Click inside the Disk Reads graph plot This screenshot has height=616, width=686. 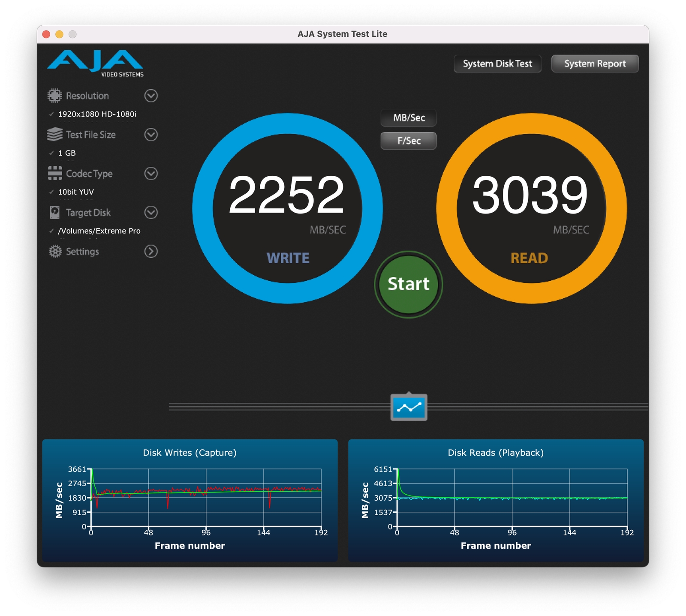(512, 498)
